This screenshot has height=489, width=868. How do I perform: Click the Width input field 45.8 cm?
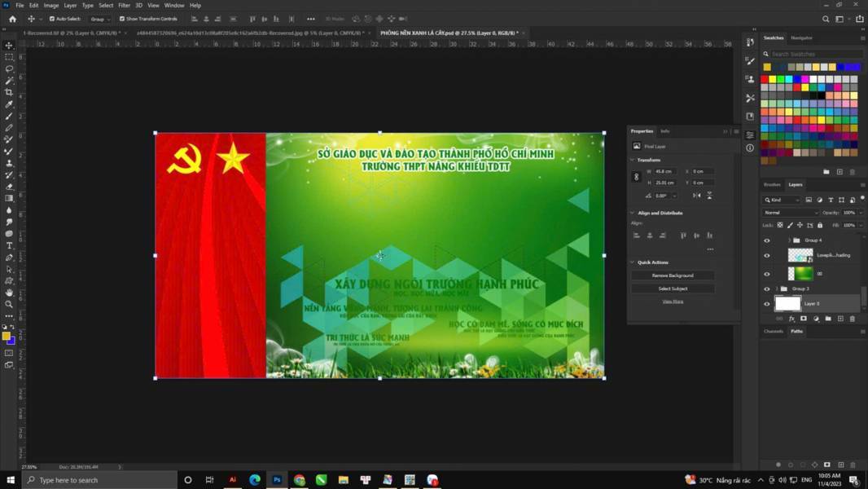667,172
